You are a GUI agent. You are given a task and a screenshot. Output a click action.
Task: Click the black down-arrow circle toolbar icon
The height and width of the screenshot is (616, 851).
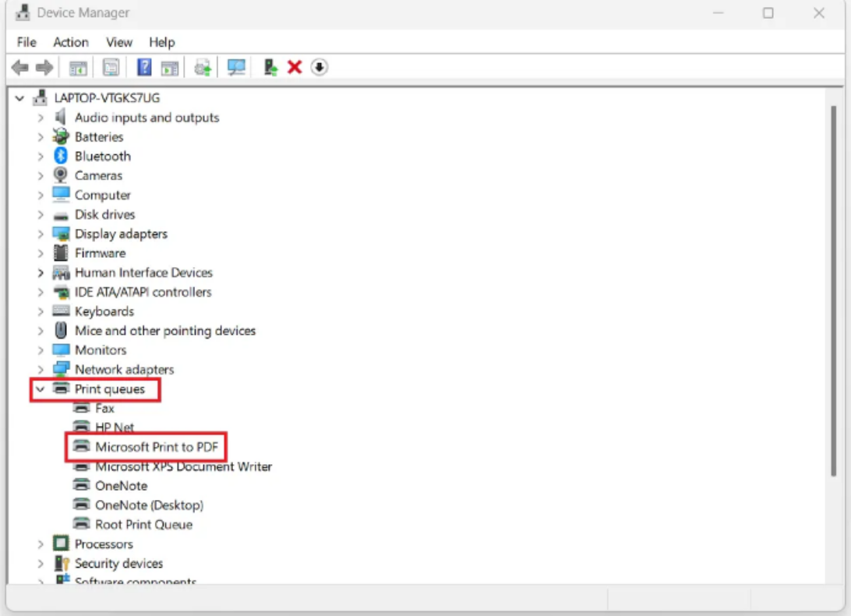click(x=319, y=68)
